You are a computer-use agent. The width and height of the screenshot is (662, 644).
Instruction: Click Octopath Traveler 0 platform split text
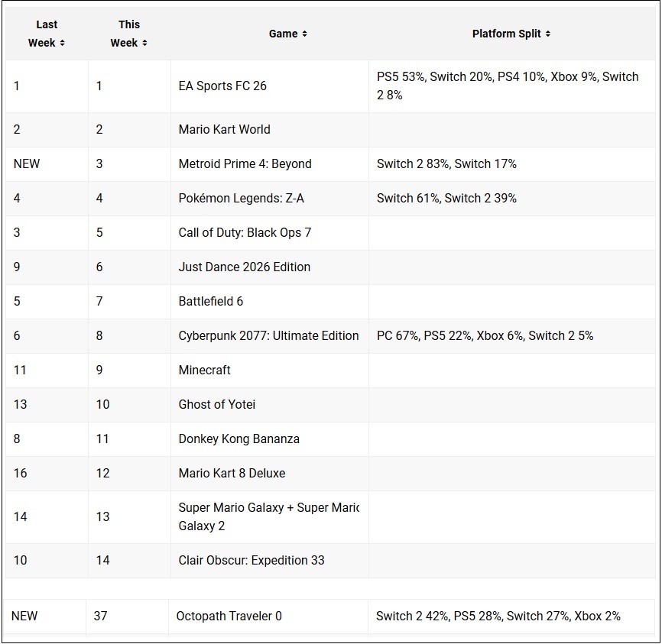pyautogui.click(x=498, y=616)
